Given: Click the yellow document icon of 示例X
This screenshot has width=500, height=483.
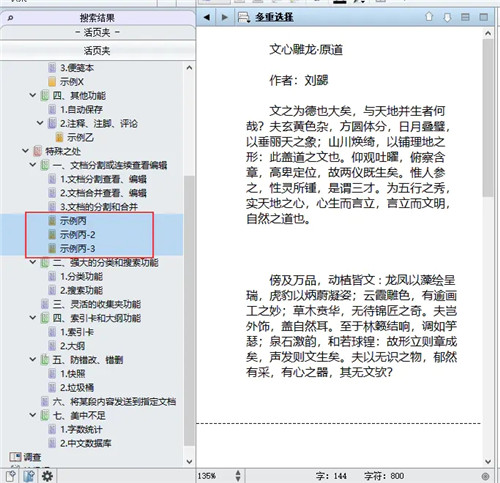Looking at the screenshot, I should point(52,82).
